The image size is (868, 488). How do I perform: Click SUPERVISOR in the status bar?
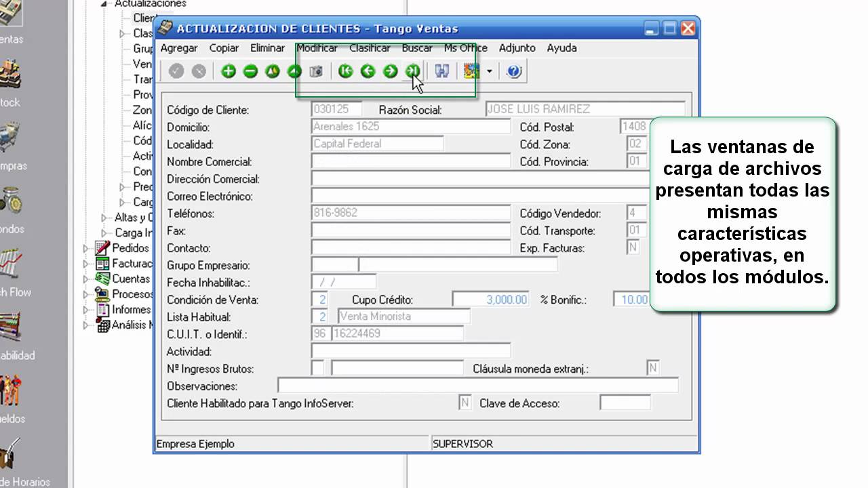click(462, 444)
